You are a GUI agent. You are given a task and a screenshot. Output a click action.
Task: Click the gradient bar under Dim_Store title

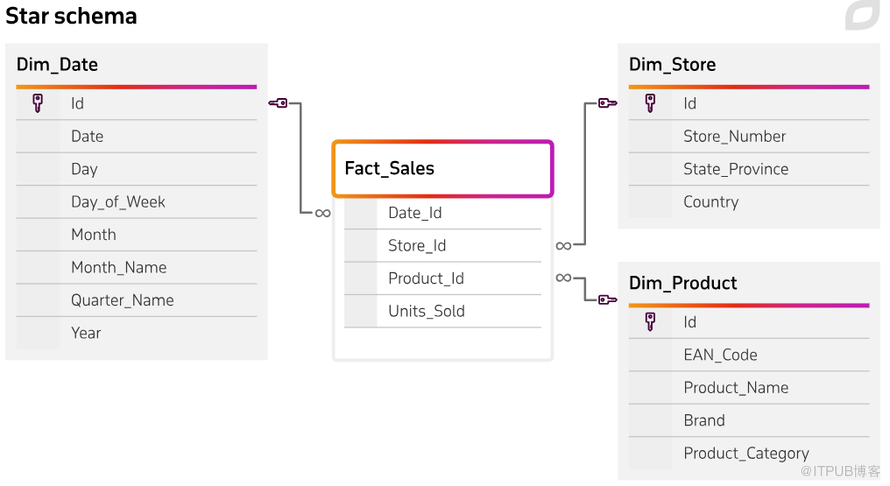click(x=748, y=87)
